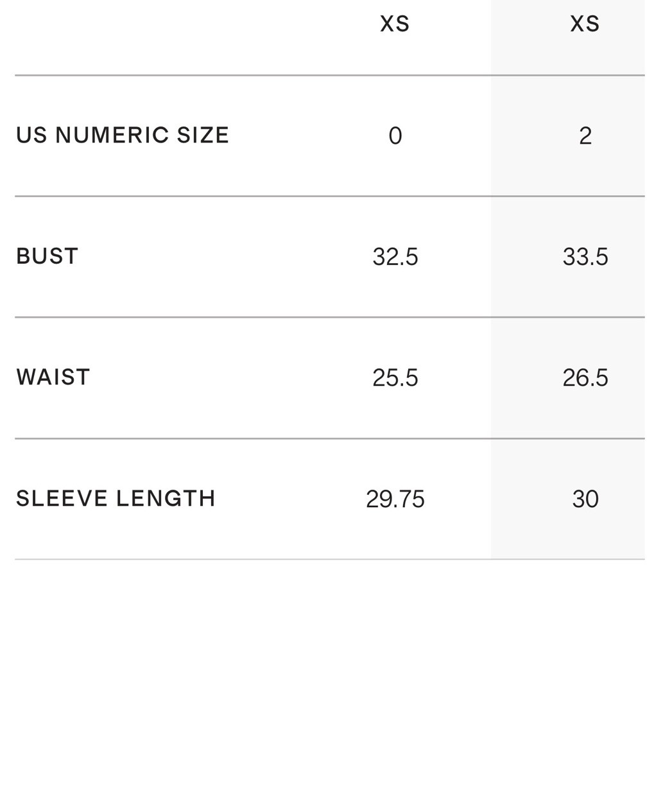Click the waist value 26.5
Viewport: 672px width, 785px height.
(585, 377)
